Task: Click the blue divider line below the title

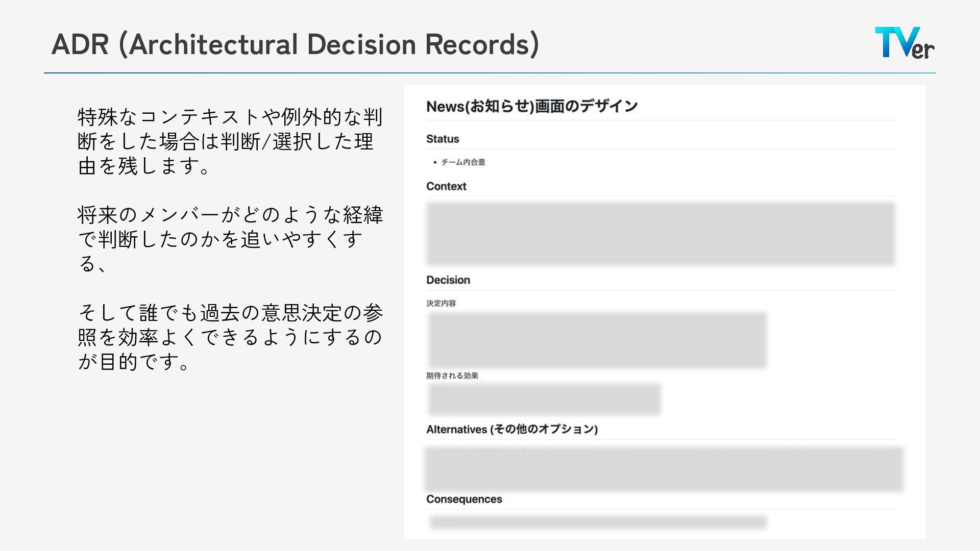Action: point(490,73)
